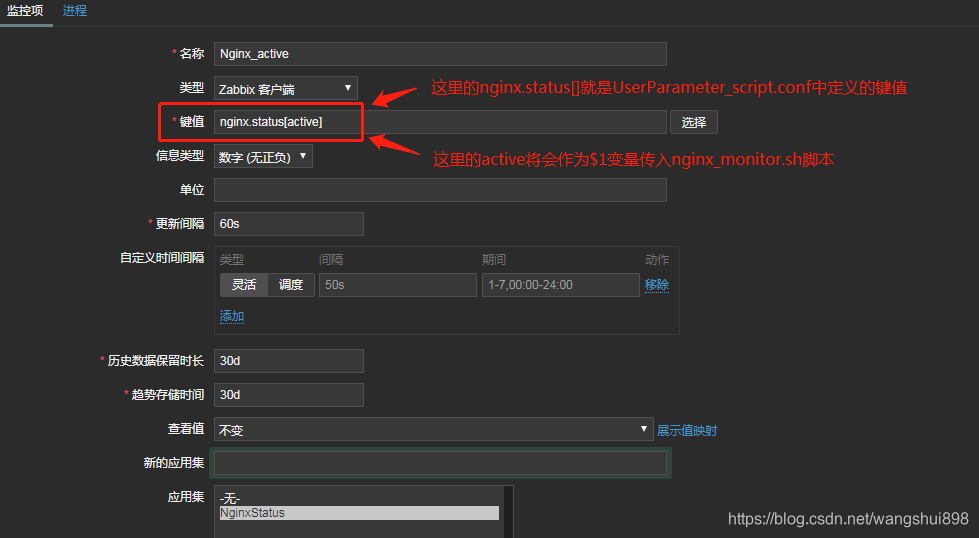979x538 pixels.
Task: Click the 选择 button next to key
Action: click(694, 122)
